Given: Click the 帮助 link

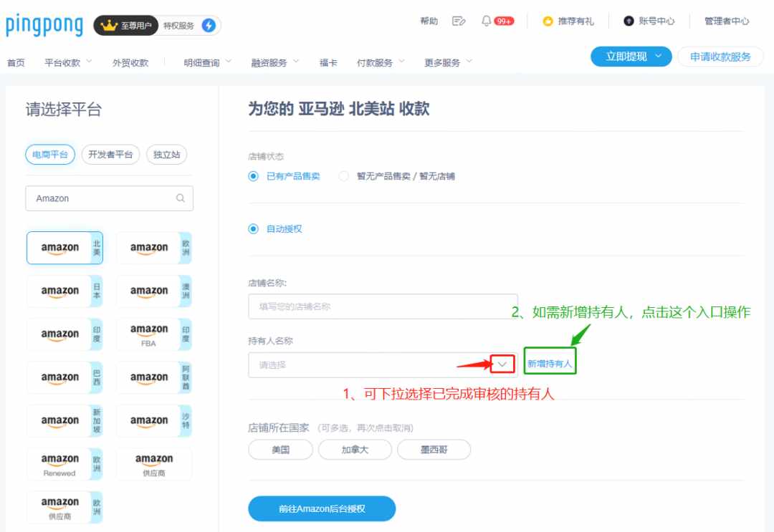Looking at the screenshot, I should (x=429, y=21).
